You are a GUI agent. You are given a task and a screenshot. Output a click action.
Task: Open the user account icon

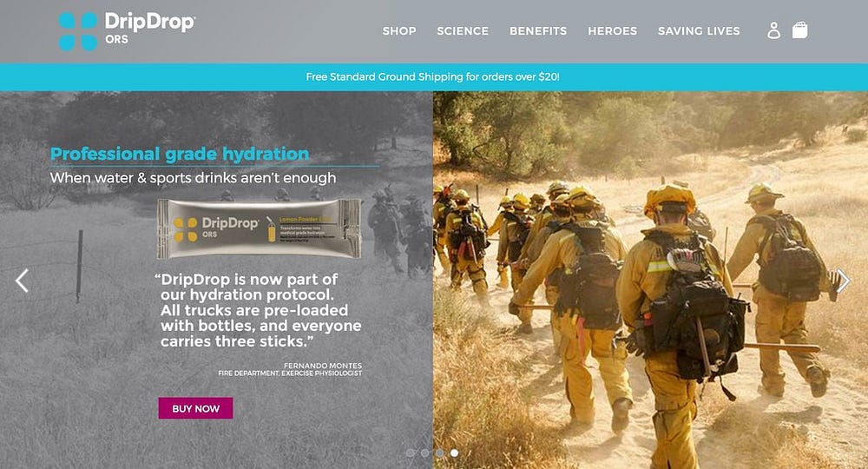coord(773,30)
